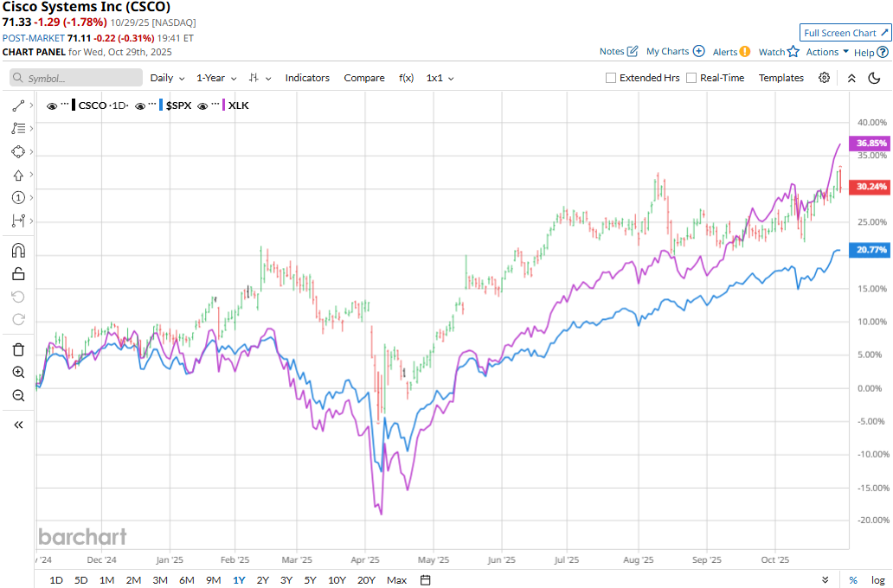The width and height of the screenshot is (893, 588).
Task: Enable the Real-Time checkbox
Action: coord(691,78)
